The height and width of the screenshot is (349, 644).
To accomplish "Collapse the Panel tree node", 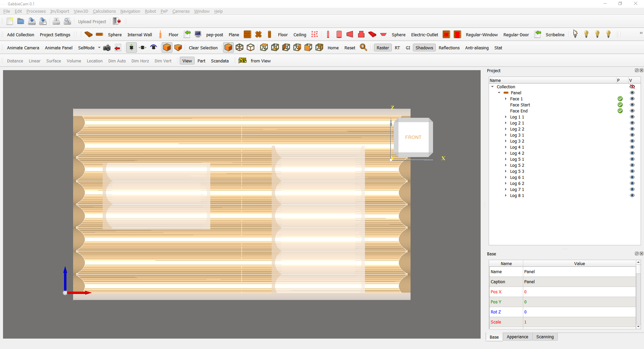I will click(x=499, y=93).
